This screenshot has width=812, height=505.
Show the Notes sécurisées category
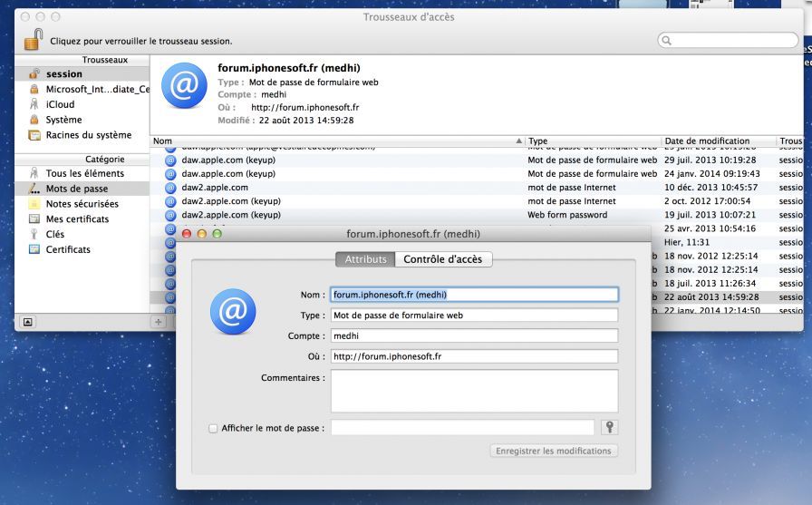[82, 204]
